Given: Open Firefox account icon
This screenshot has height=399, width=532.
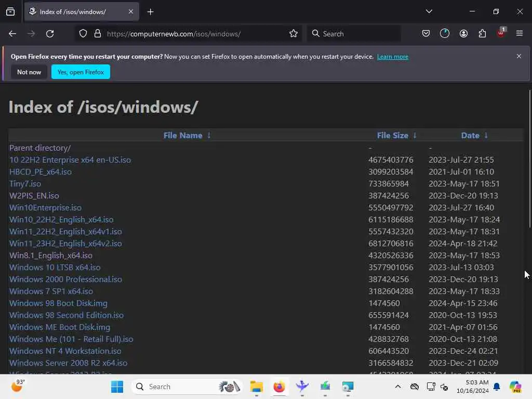Looking at the screenshot, I should click(463, 34).
